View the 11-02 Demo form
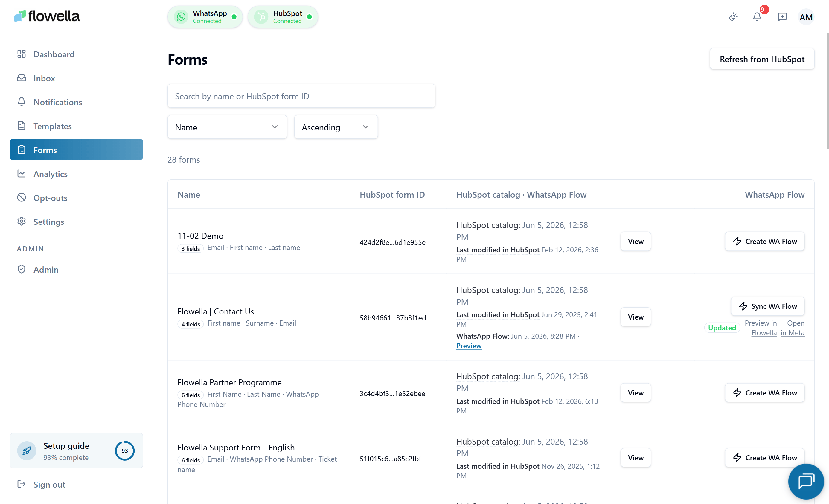 [635, 241]
